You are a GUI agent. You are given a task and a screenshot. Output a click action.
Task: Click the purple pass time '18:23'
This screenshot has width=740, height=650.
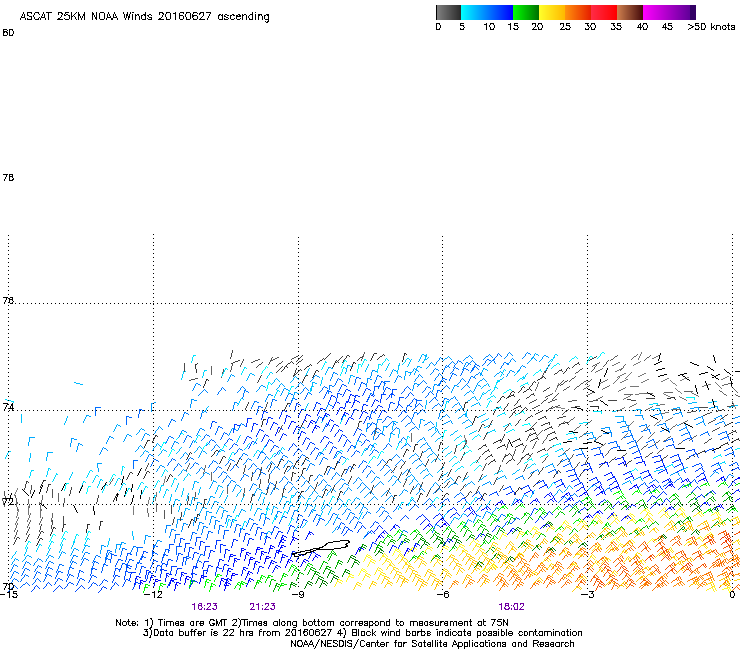[x=204, y=607]
